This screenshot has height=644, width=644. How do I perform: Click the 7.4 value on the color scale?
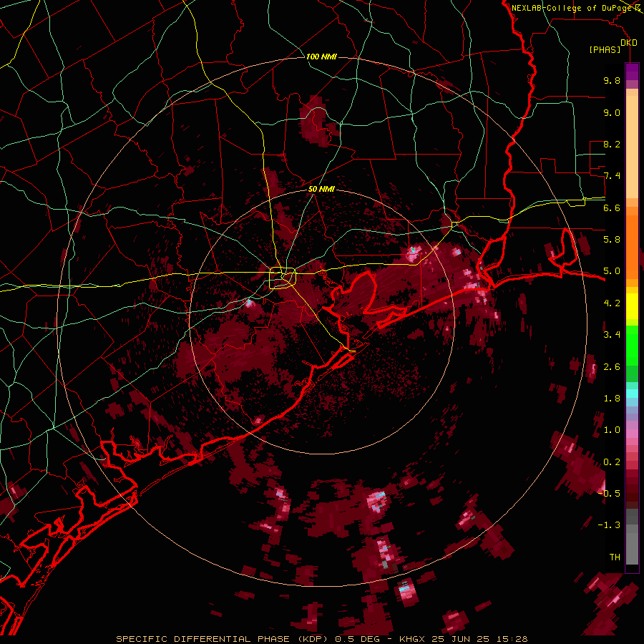coord(612,176)
